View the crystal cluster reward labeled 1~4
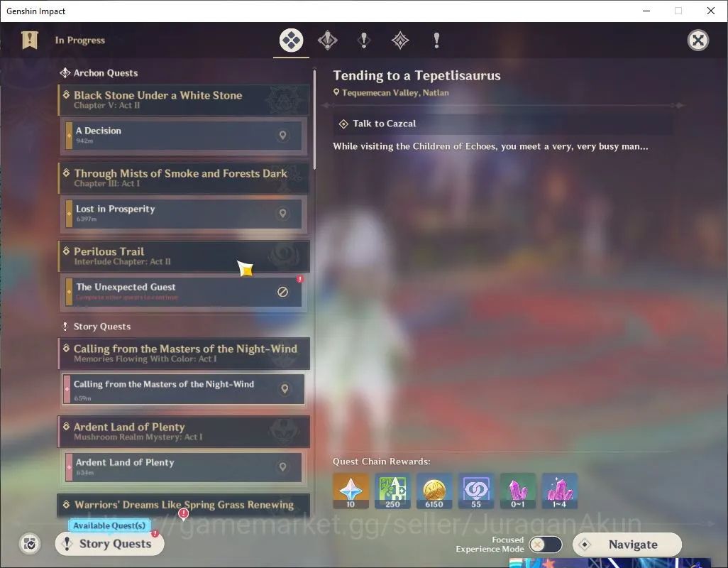 (x=560, y=491)
